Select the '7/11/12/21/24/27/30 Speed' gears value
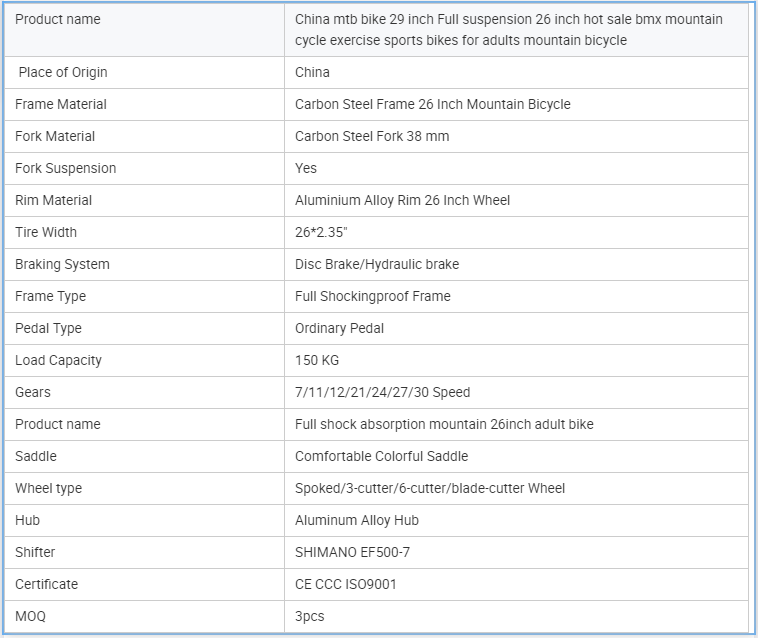The height and width of the screenshot is (638, 758). (382, 392)
